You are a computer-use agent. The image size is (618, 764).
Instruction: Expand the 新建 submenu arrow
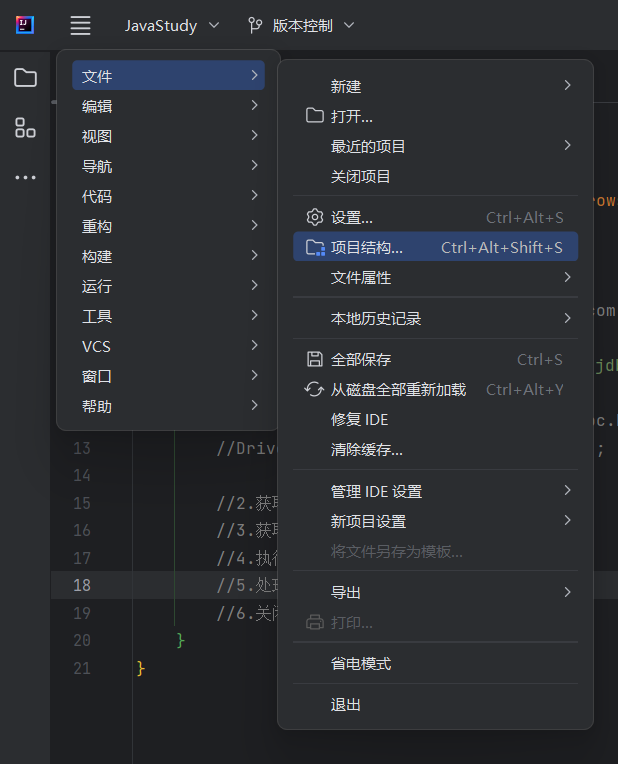(x=567, y=85)
